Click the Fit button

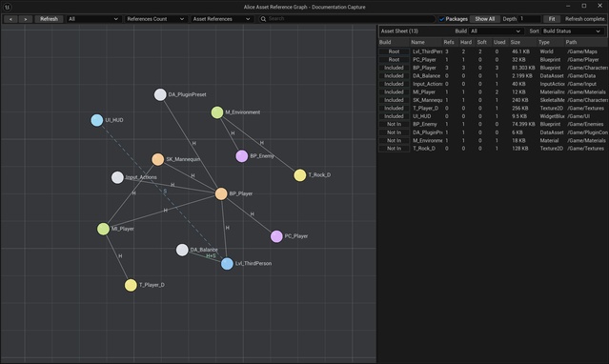(x=552, y=19)
